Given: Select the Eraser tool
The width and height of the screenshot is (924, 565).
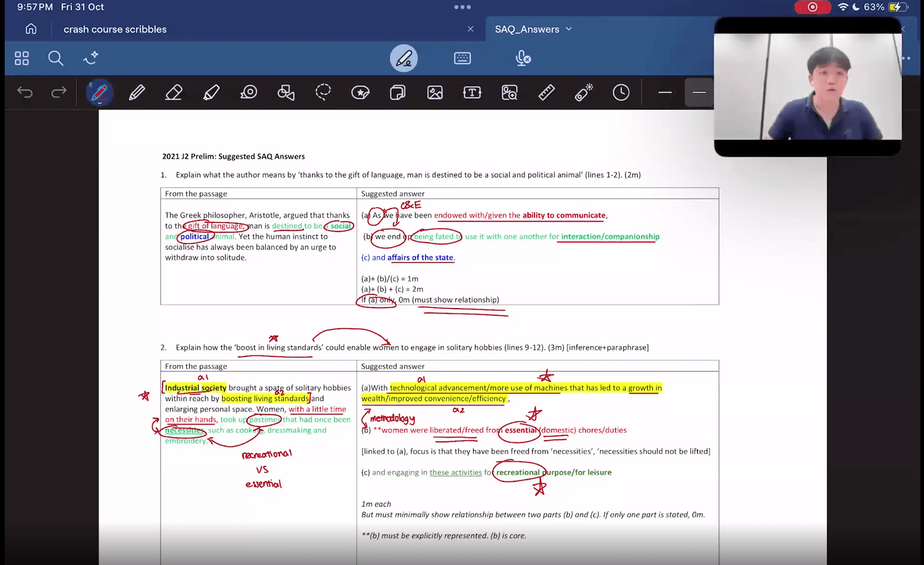Looking at the screenshot, I should pyautogui.click(x=174, y=92).
